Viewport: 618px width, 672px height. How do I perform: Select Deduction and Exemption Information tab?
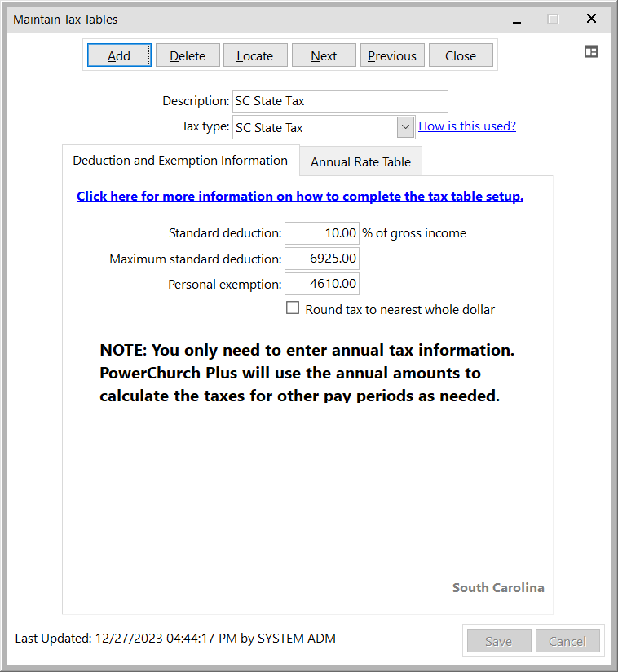coord(180,161)
